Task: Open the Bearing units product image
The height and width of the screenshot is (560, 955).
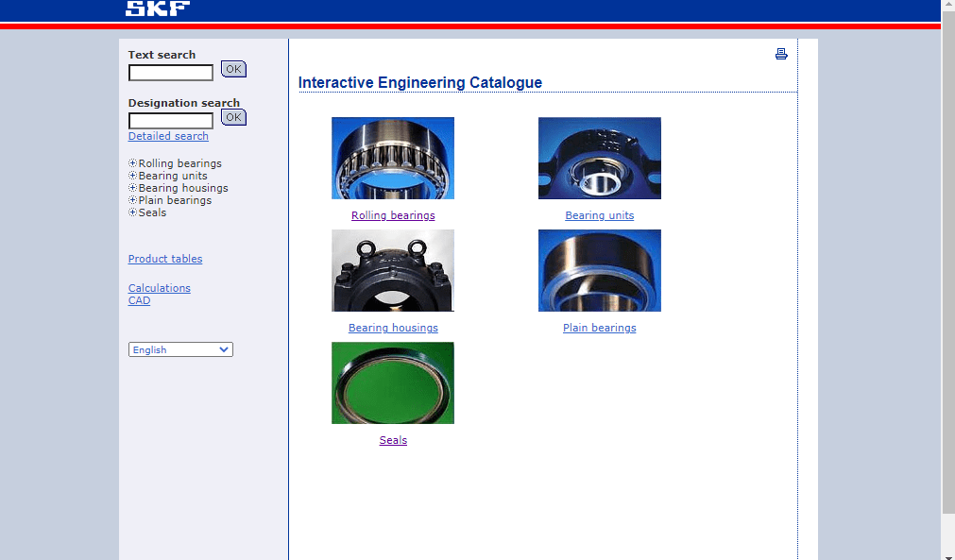Action: point(599,158)
